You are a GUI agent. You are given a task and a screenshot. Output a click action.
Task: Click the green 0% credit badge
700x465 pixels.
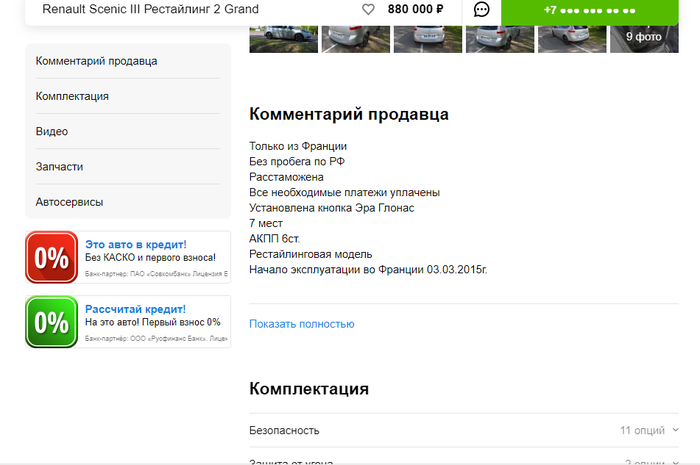click(51, 322)
